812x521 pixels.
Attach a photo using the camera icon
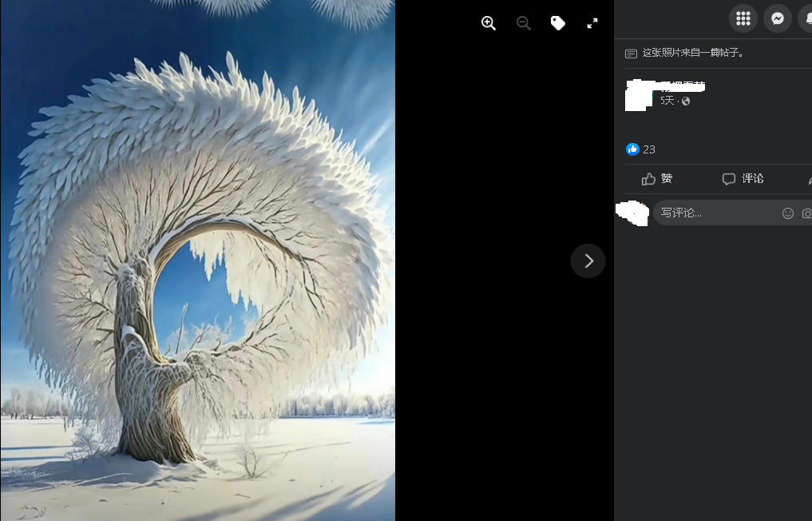coord(806,213)
